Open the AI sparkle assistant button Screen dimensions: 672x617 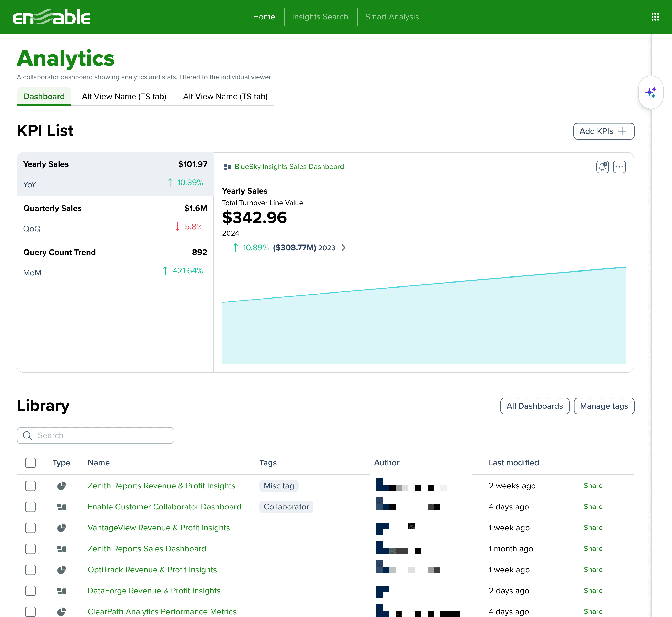(x=651, y=93)
